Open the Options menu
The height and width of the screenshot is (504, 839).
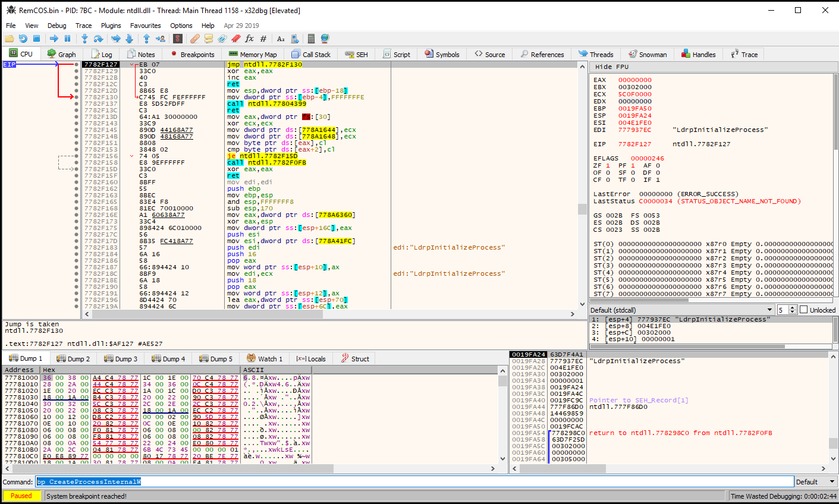[x=181, y=26]
